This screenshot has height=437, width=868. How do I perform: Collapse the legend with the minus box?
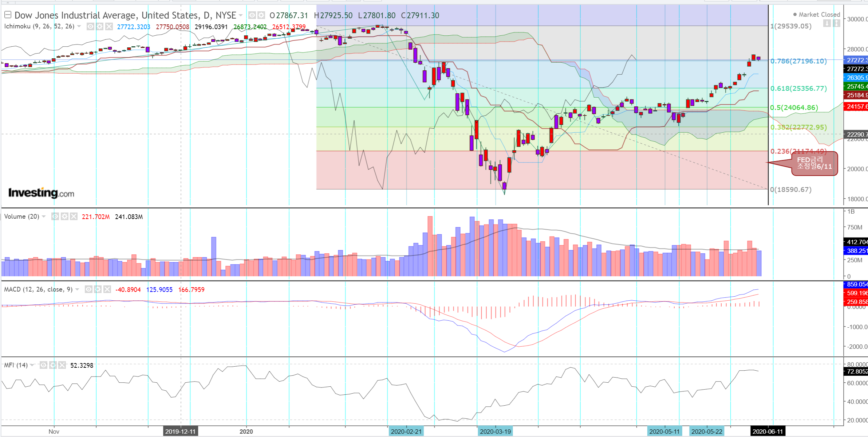(8, 15)
